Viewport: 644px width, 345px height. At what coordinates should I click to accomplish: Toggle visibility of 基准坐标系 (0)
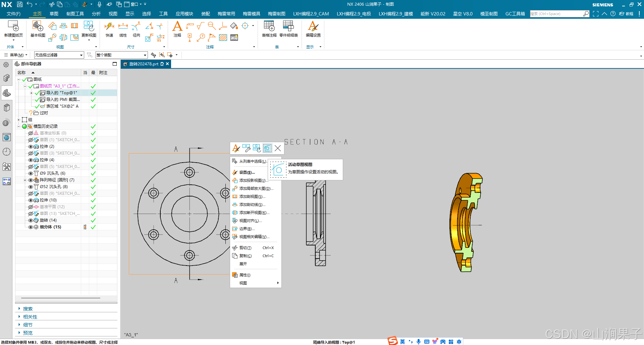tap(31, 133)
